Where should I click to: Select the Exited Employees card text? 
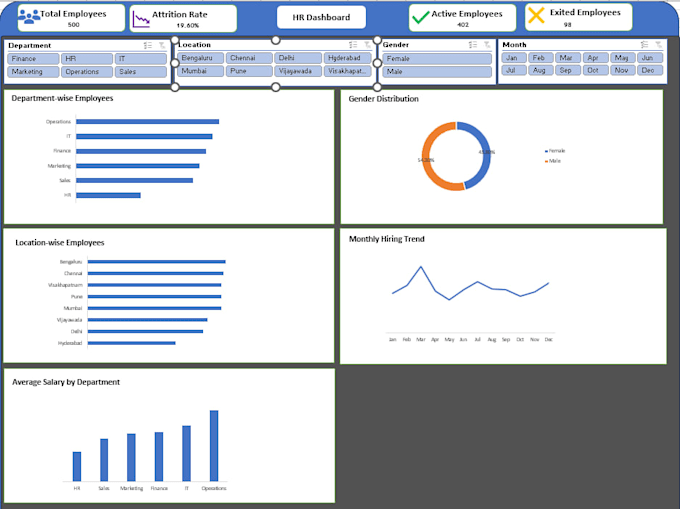pyautogui.click(x=585, y=13)
